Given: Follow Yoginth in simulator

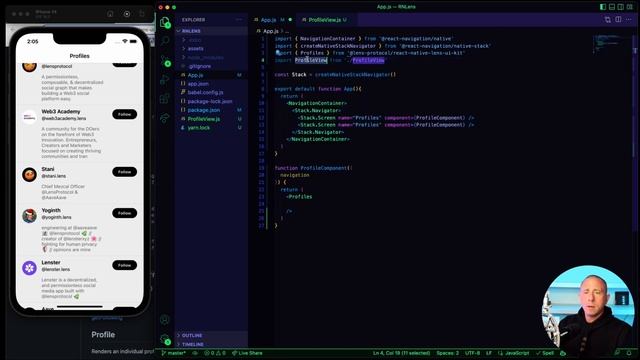Looking at the screenshot, I should click(124, 213).
